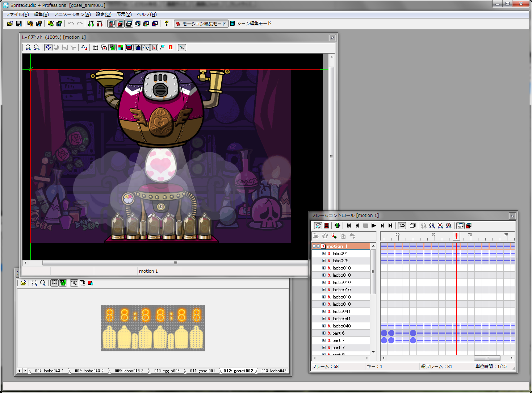The height and width of the screenshot is (393, 532).
Task: Step forward one frame in frame control
Action: (382, 226)
